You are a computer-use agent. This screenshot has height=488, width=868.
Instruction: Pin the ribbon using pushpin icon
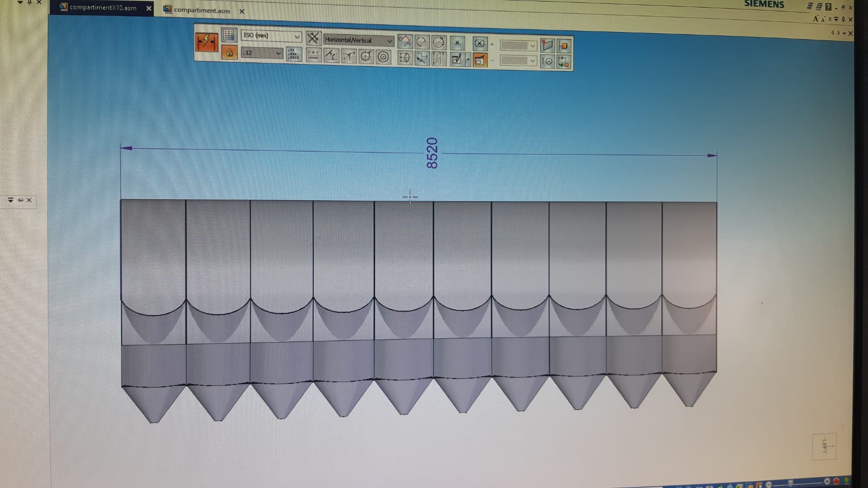843,19
